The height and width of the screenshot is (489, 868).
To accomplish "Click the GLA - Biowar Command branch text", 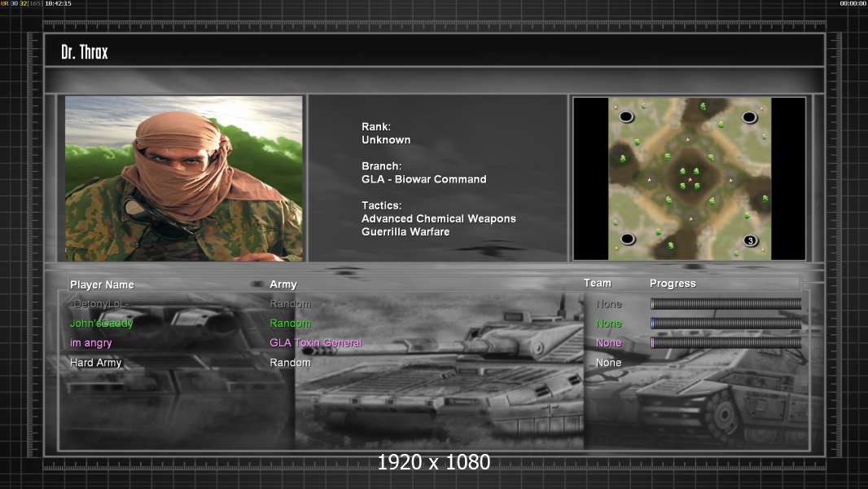I will coord(424,179).
